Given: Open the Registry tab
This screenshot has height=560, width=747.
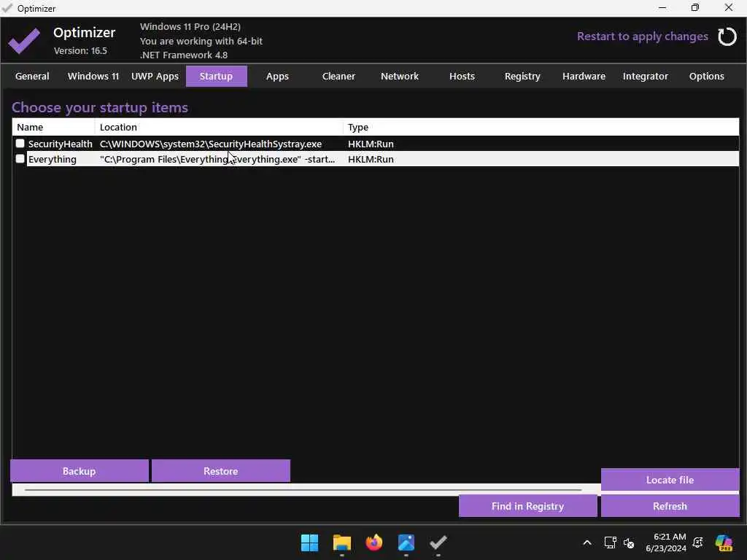Looking at the screenshot, I should click(522, 76).
